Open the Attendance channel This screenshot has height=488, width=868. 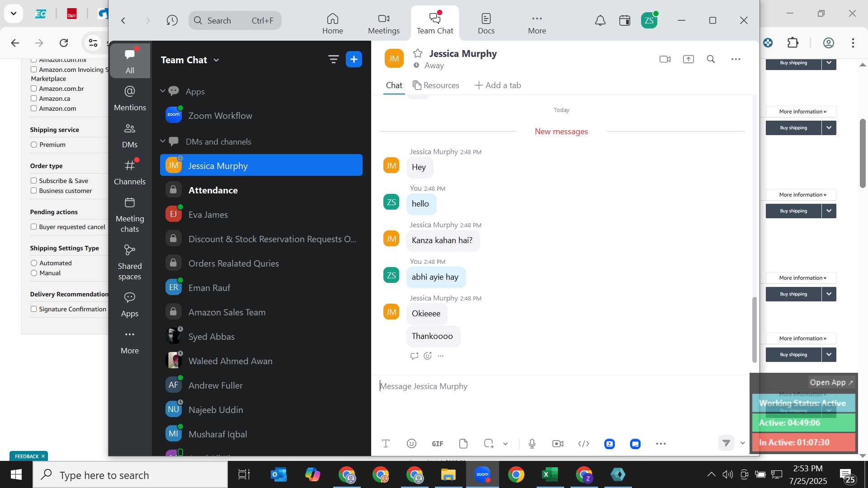tap(261, 190)
